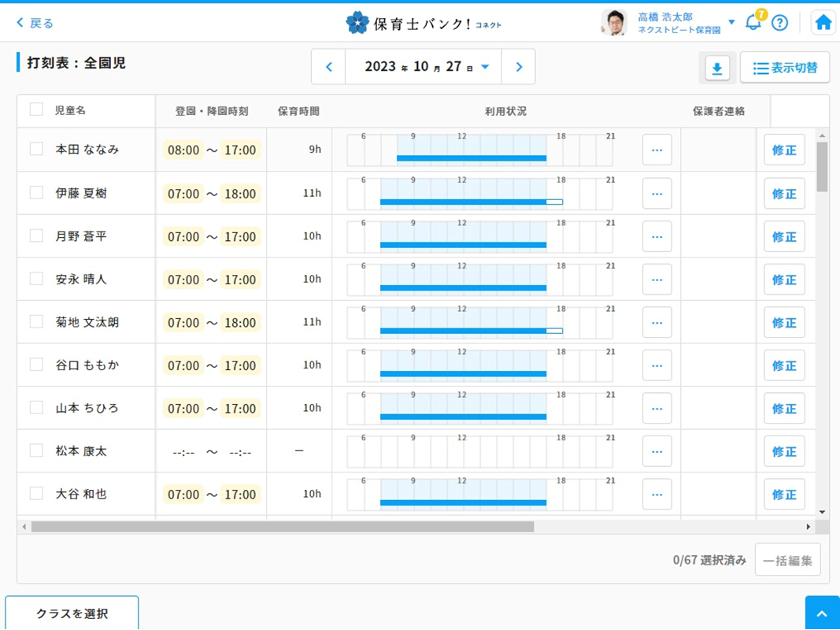Expand the user account menu for 高橋 浩太郎
This screenshot has width=840, height=630.
tap(731, 22)
